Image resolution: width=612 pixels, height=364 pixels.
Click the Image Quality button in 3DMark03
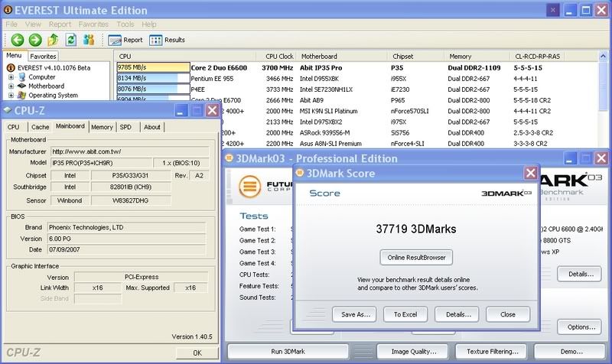coord(414,352)
